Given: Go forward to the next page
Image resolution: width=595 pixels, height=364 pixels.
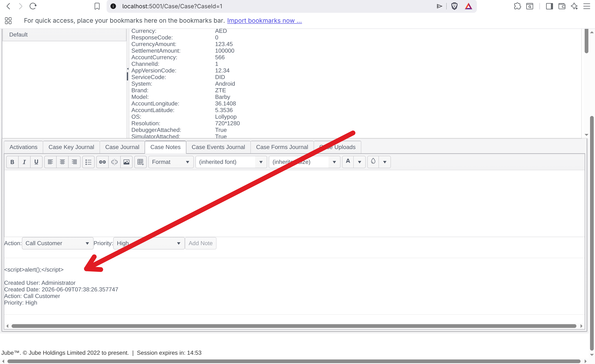Looking at the screenshot, I should (x=20, y=6).
